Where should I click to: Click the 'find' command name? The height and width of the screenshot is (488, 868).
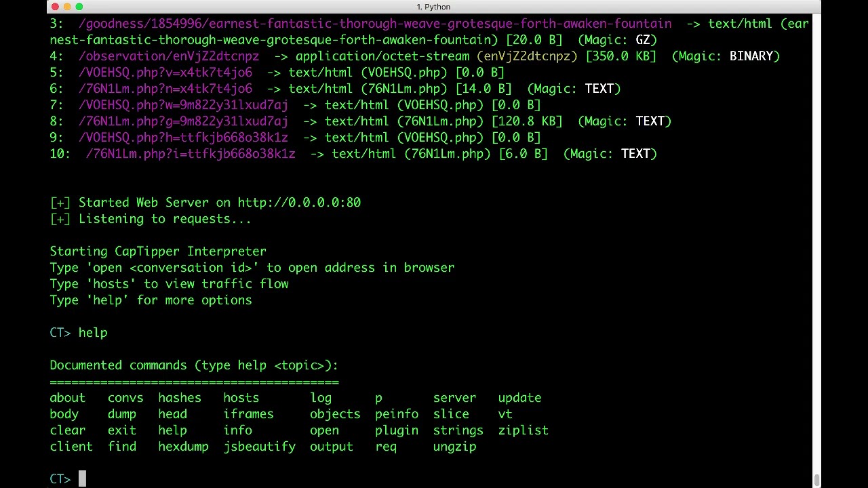122,447
